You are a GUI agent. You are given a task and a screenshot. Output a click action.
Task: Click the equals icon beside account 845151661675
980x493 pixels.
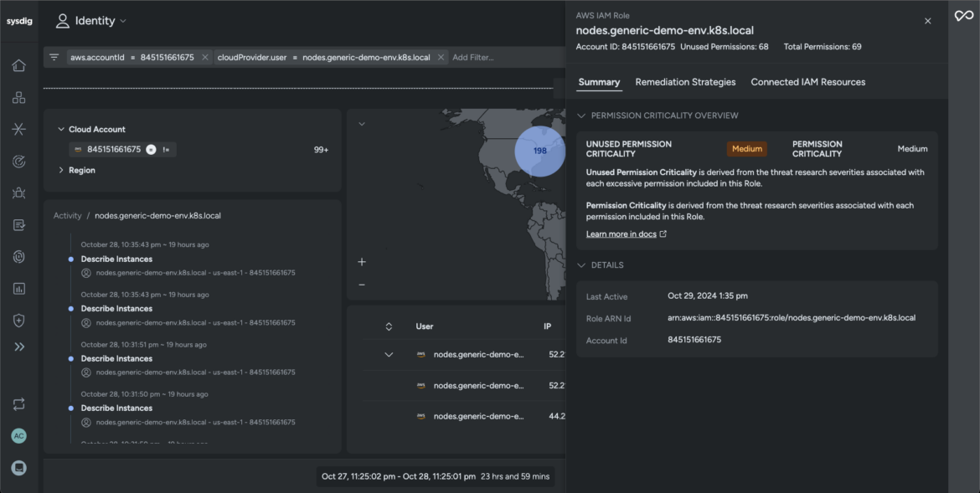[151, 149]
